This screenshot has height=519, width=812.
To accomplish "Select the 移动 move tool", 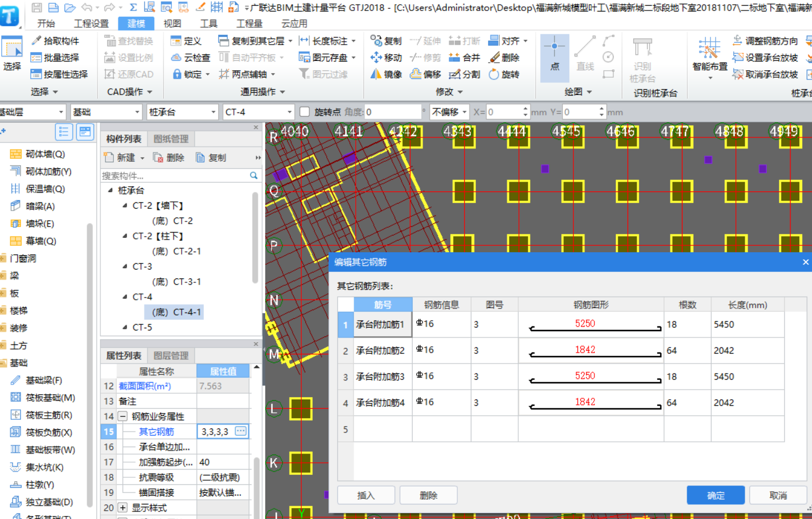I will (386, 58).
